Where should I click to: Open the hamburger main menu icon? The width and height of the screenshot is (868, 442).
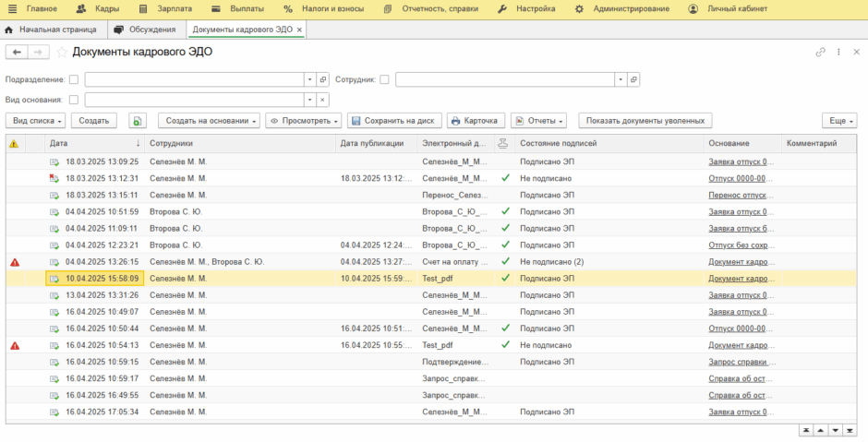12,9
